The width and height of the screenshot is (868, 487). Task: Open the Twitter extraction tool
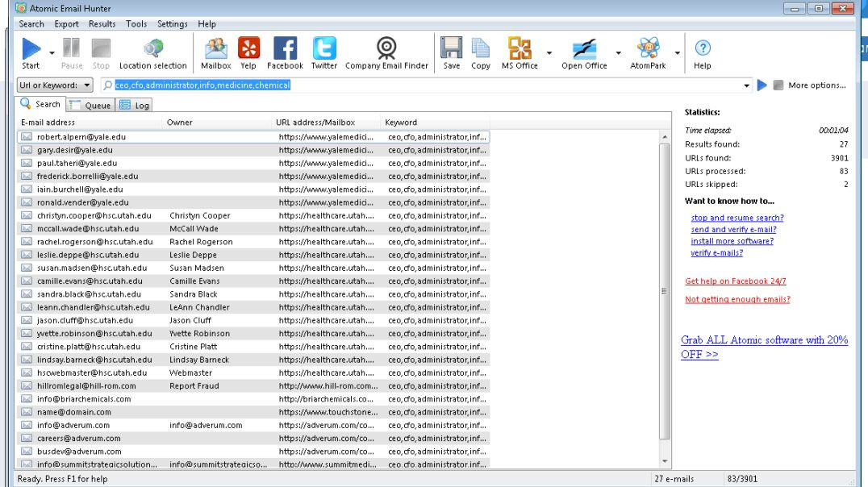click(x=324, y=53)
